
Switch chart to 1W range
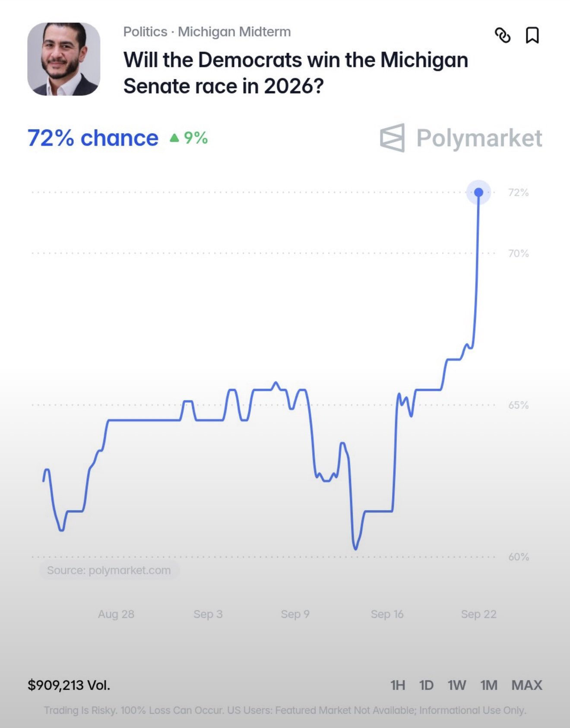(457, 685)
